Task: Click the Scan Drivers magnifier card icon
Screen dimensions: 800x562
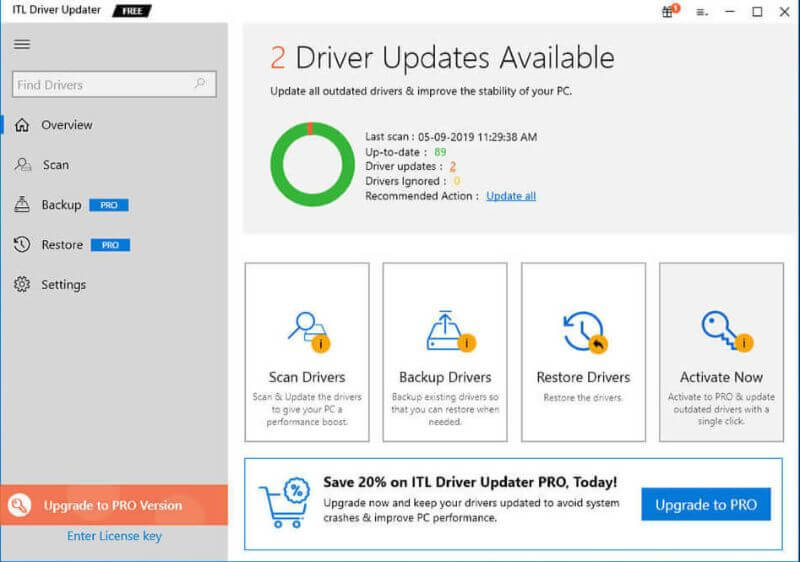Action: coord(308,331)
